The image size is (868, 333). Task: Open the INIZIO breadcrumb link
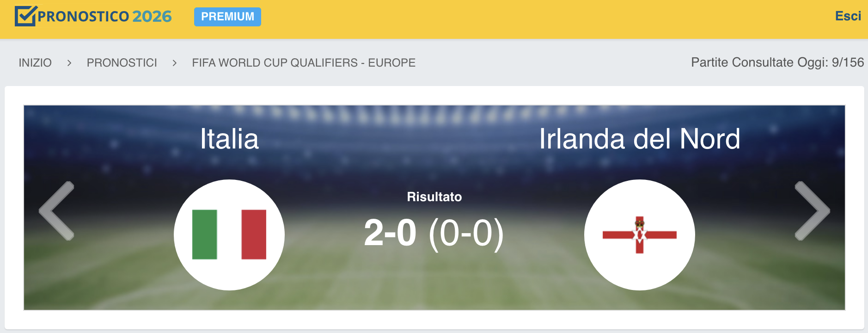[35, 63]
